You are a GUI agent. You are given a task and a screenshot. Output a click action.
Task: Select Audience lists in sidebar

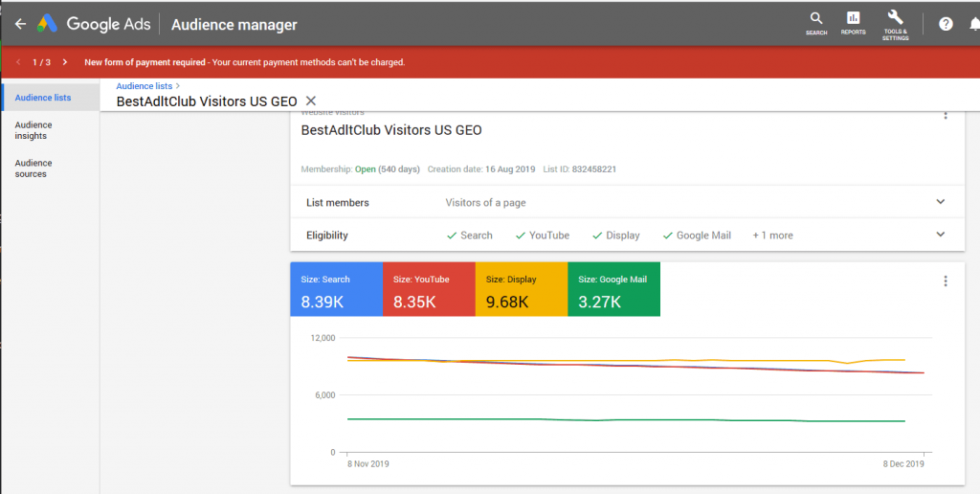tap(50, 98)
